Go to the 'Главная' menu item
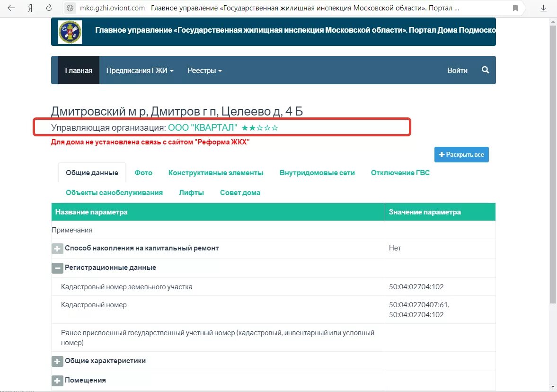The width and height of the screenshot is (557, 392). pos(79,71)
